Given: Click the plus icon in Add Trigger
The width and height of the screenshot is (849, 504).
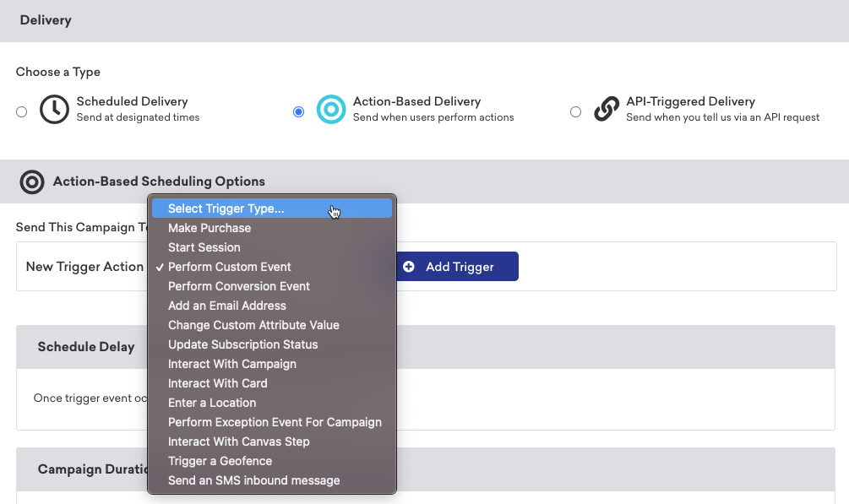Looking at the screenshot, I should coord(409,267).
